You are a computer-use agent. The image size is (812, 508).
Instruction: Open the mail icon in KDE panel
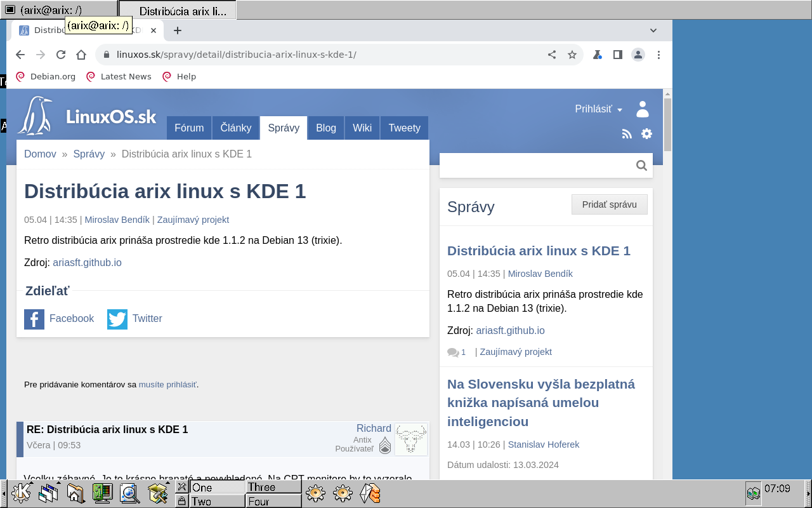pos(370,493)
